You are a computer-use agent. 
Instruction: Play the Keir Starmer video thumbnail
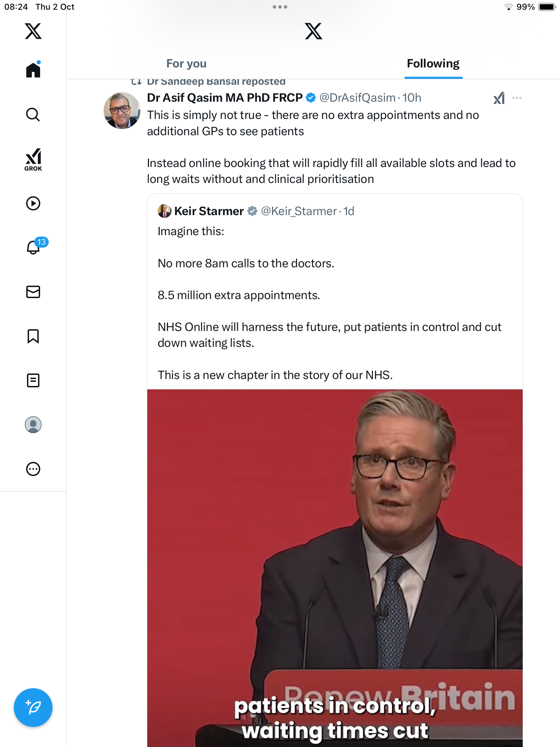[335, 567]
